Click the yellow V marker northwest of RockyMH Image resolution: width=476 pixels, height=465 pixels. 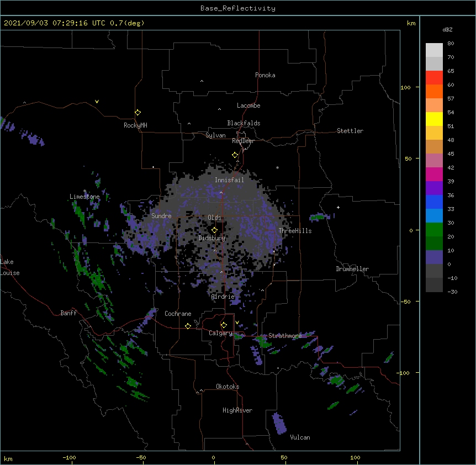[97, 102]
